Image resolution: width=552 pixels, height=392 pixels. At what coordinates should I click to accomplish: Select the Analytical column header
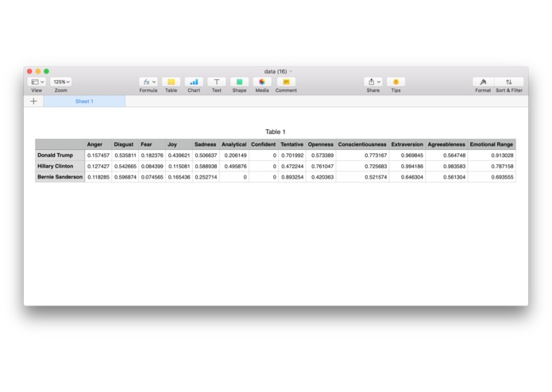tap(234, 144)
